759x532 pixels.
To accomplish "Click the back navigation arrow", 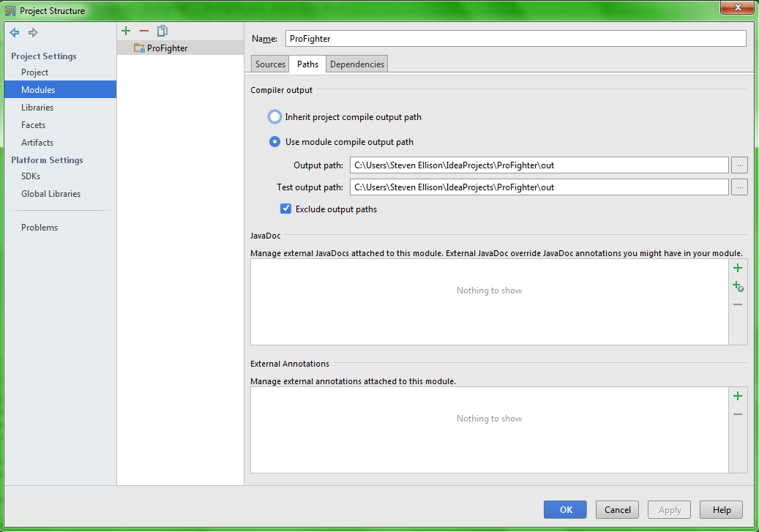I will point(15,32).
